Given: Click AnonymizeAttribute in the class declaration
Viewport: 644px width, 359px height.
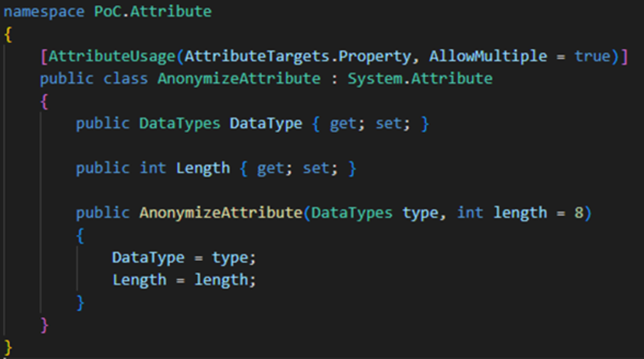Looking at the screenshot, I should [x=239, y=79].
